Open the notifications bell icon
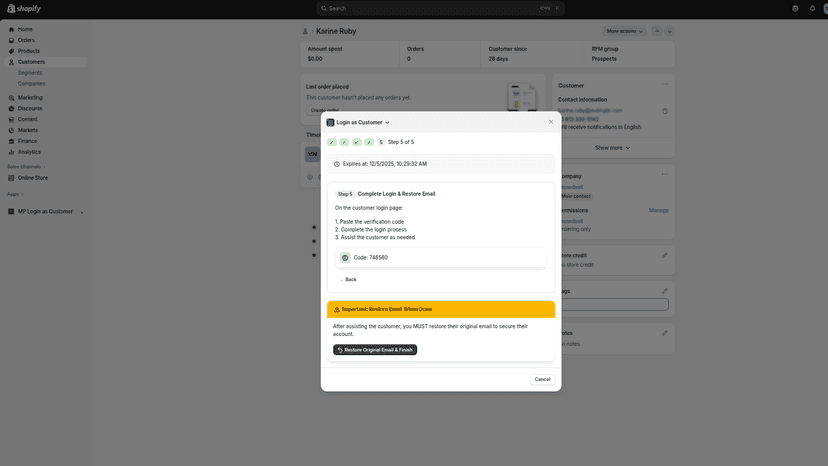Screen dimensions: 828x466 [x=812, y=8]
